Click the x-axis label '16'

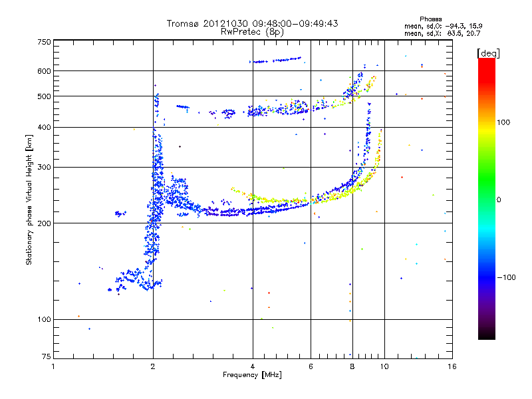pyautogui.click(x=452, y=366)
